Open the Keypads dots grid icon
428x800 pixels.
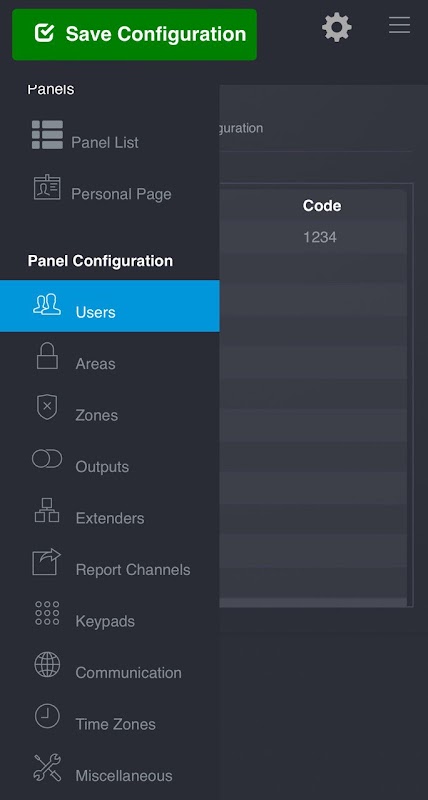[x=47, y=613]
